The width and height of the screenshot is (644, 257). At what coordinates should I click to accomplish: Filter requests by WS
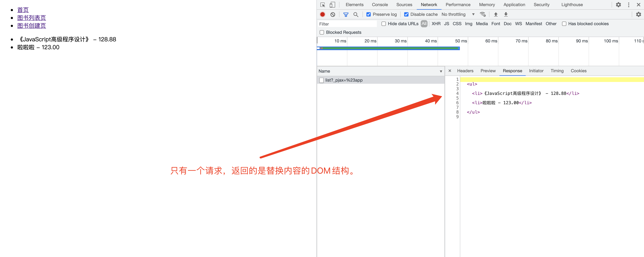(x=518, y=24)
